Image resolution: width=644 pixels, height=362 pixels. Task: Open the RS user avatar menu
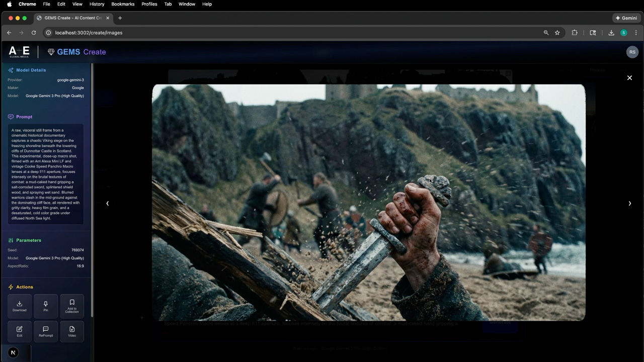[632, 52]
